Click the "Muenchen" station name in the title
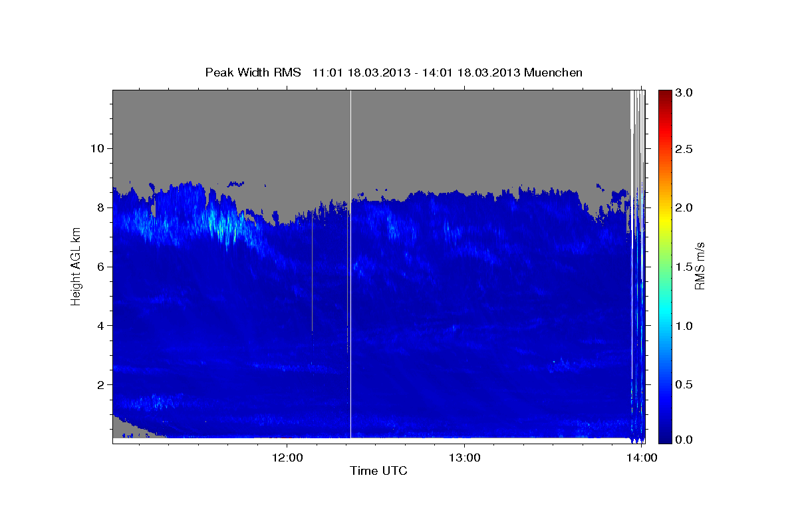Screen dimensions: 798x532 pos(553,72)
